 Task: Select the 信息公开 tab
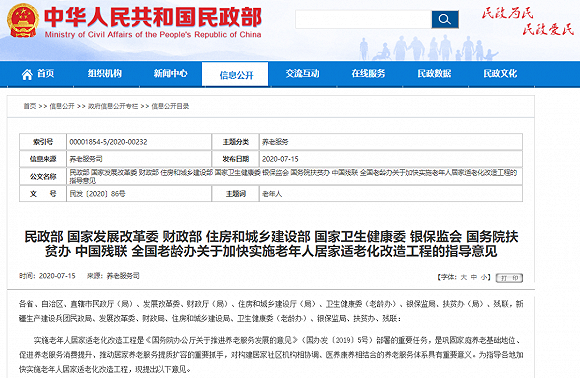(236, 74)
